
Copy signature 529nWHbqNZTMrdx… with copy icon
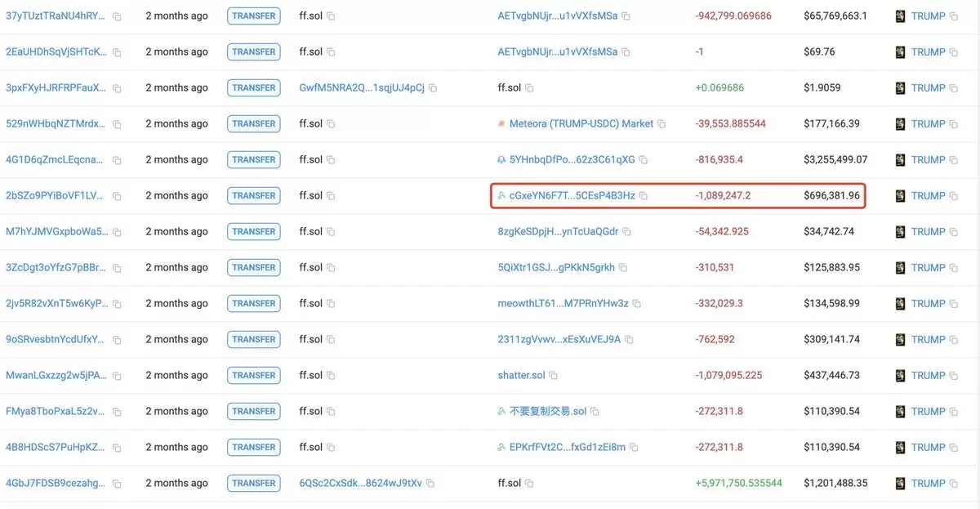tap(117, 124)
